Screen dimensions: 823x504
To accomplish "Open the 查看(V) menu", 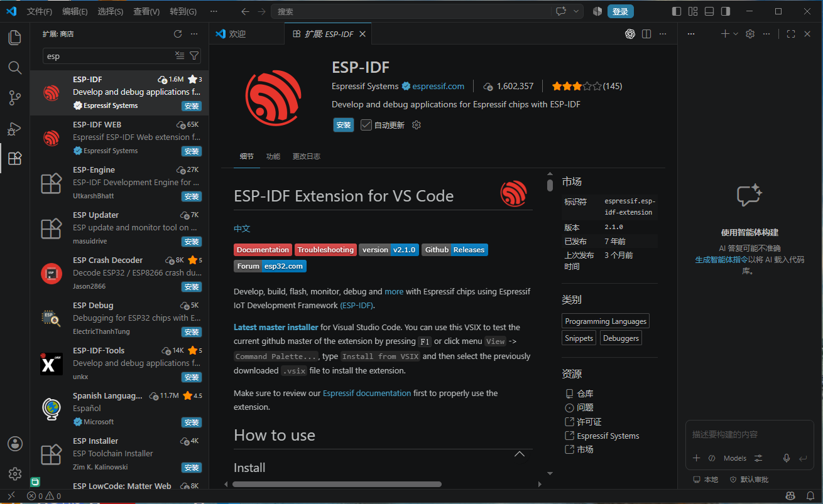I will [x=146, y=11].
